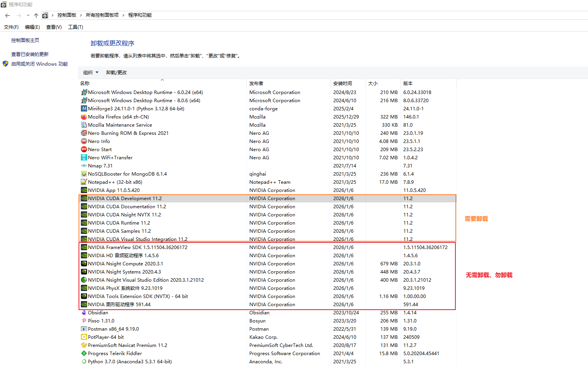Click the Mozilla Firefox icon
Viewport: 588px width, 366px height.
tap(84, 117)
